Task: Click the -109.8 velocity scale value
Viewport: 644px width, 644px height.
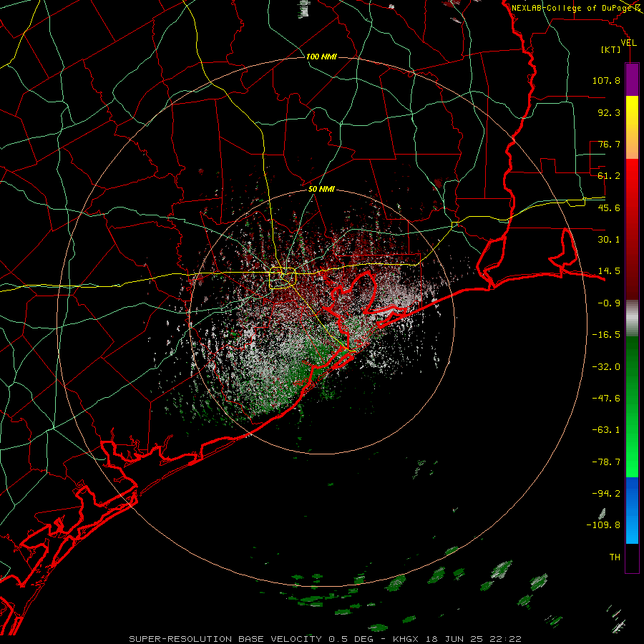Action: pos(603,525)
